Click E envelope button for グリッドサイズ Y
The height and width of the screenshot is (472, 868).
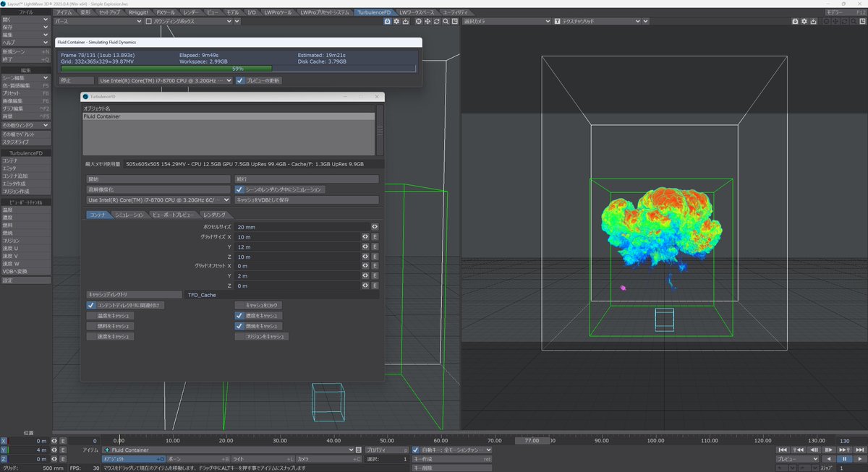(x=375, y=246)
